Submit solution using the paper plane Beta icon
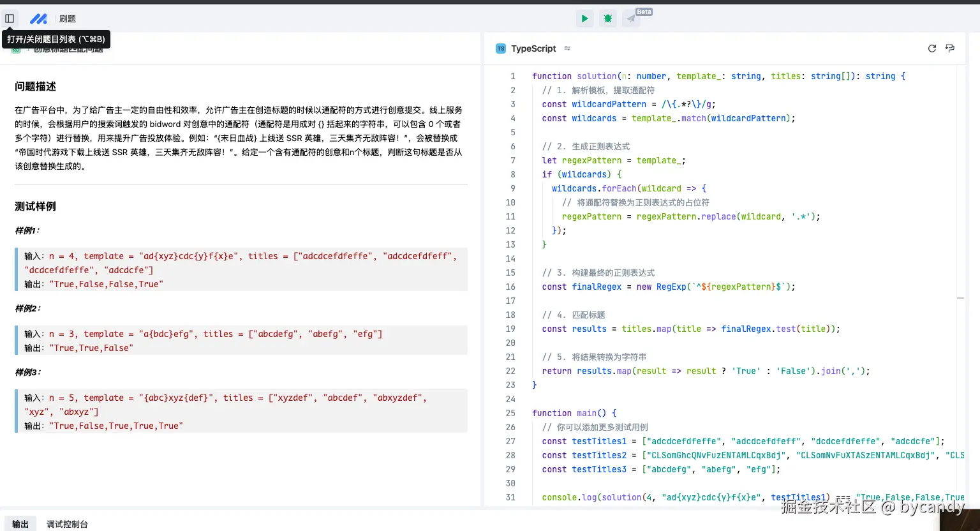 coord(630,18)
